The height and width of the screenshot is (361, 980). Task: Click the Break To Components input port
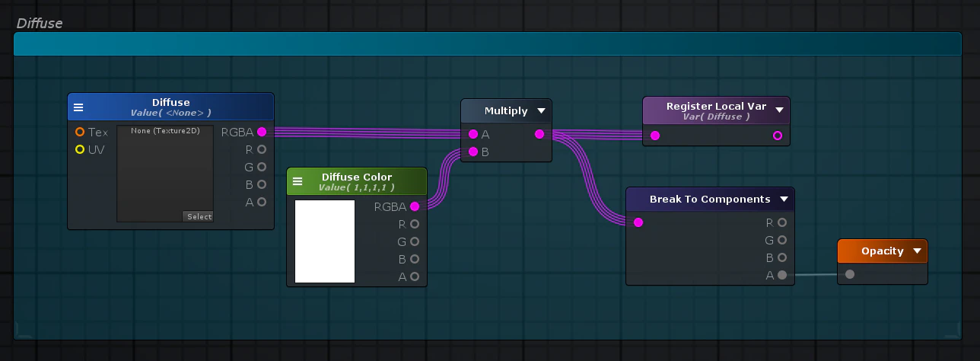click(638, 223)
